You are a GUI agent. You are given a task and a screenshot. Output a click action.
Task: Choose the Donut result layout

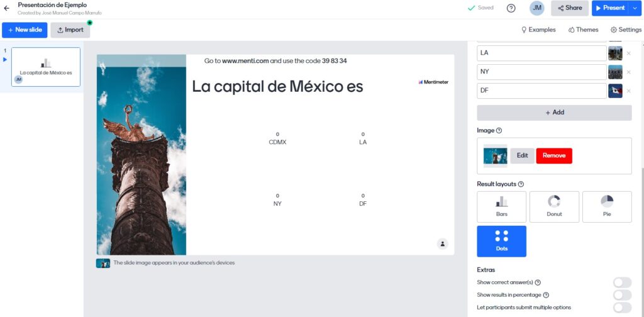pos(554,207)
